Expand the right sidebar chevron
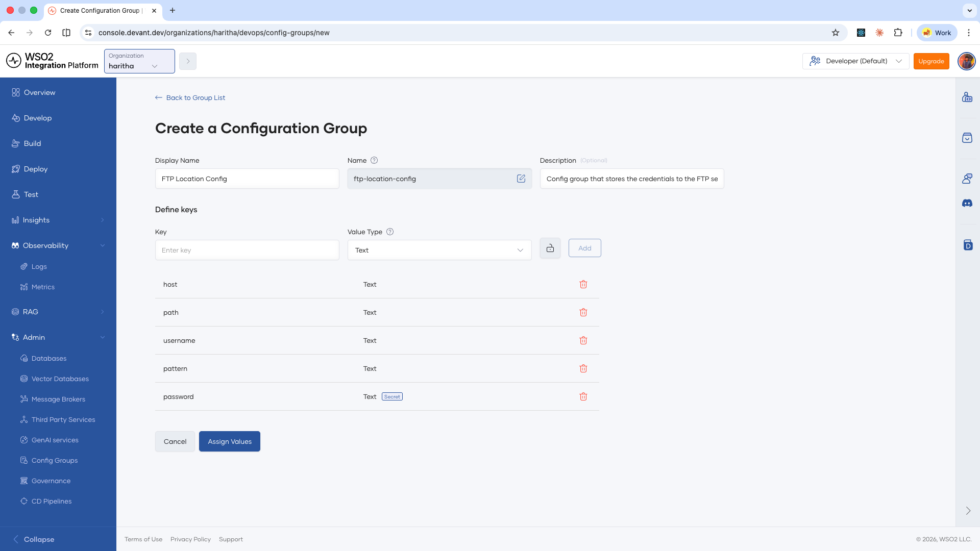The width and height of the screenshot is (980, 551). coord(968,511)
